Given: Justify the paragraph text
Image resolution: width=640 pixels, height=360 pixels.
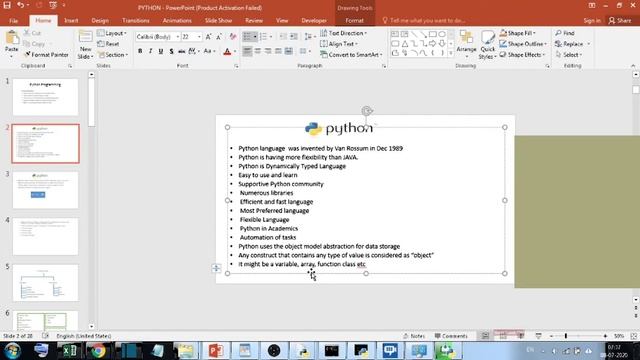Looking at the screenshot, I should click(278, 51).
